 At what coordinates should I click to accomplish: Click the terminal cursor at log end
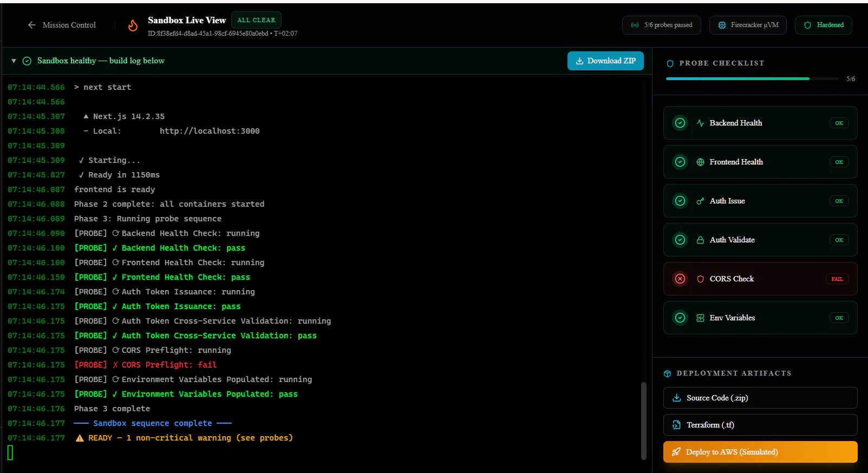[10, 452]
